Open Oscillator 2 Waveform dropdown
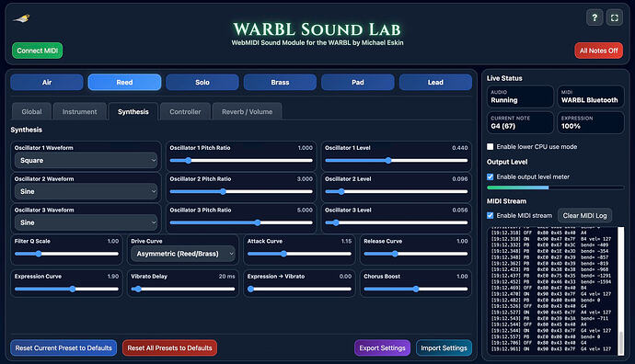Image resolution: width=635 pixels, height=364 pixels. [x=86, y=192]
